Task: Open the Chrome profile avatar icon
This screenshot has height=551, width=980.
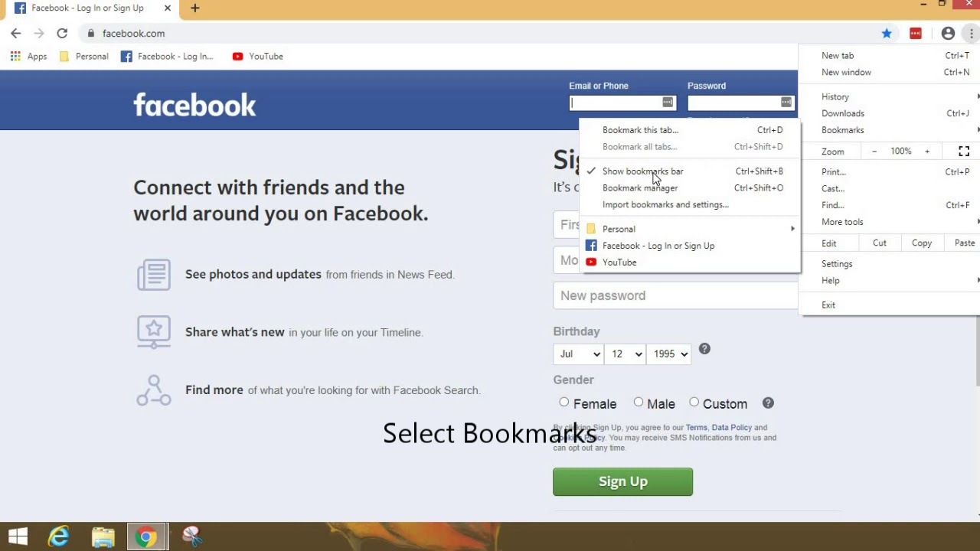Action: pyautogui.click(x=948, y=33)
